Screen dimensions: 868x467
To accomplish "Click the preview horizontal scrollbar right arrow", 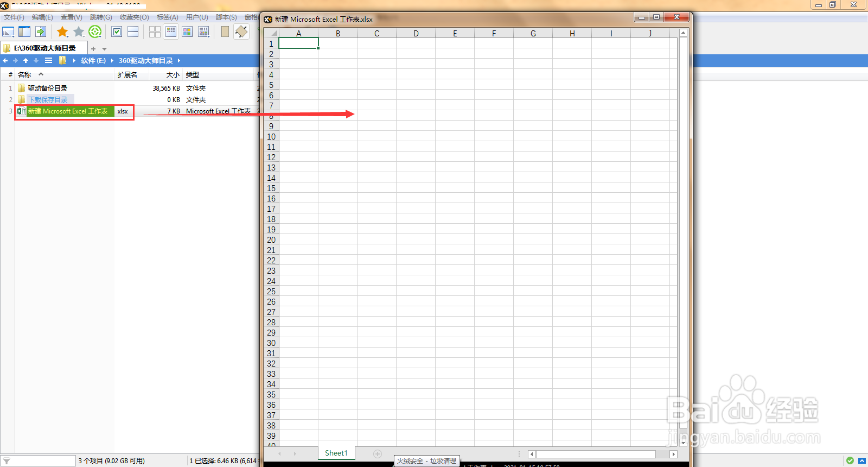I will coord(673,454).
